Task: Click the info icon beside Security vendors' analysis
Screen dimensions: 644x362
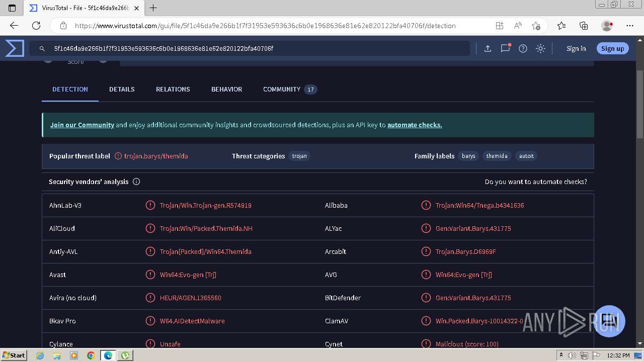Action: (x=136, y=182)
